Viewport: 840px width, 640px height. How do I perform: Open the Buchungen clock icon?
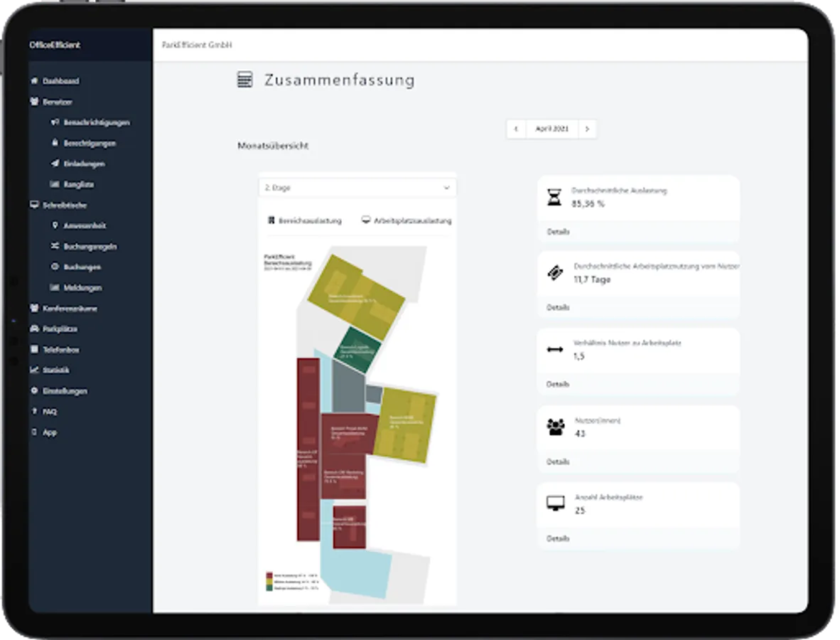pyautogui.click(x=55, y=267)
